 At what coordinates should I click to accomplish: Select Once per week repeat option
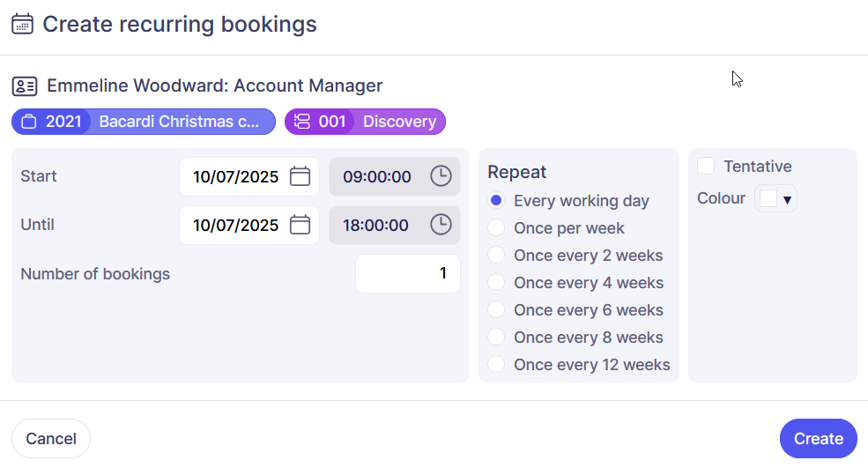(497, 228)
